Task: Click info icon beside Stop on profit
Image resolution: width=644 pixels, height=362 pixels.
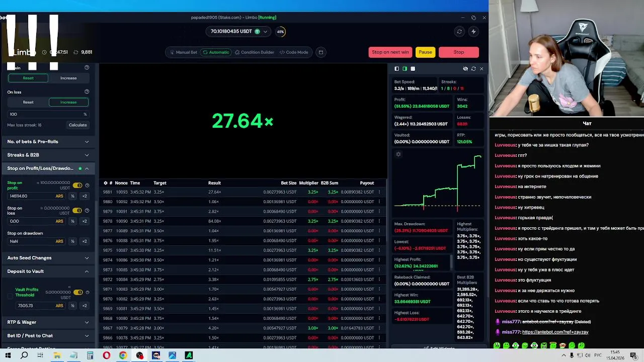Action: [x=87, y=186]
